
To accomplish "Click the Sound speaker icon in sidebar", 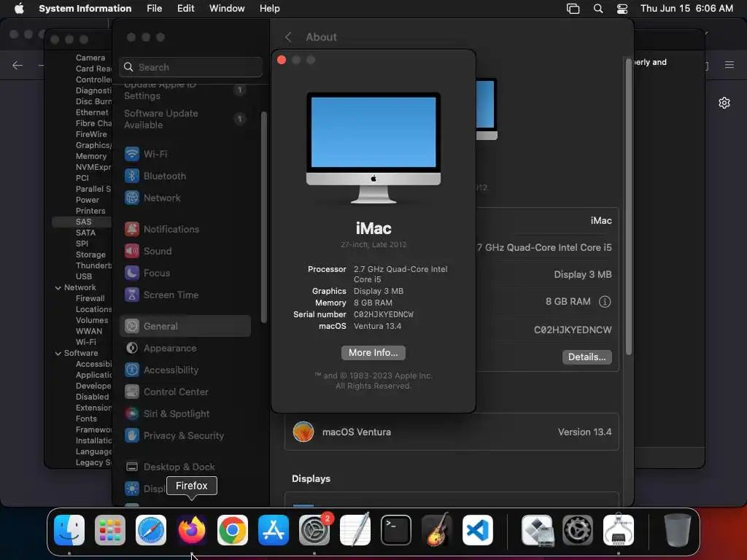I will 132,252.
